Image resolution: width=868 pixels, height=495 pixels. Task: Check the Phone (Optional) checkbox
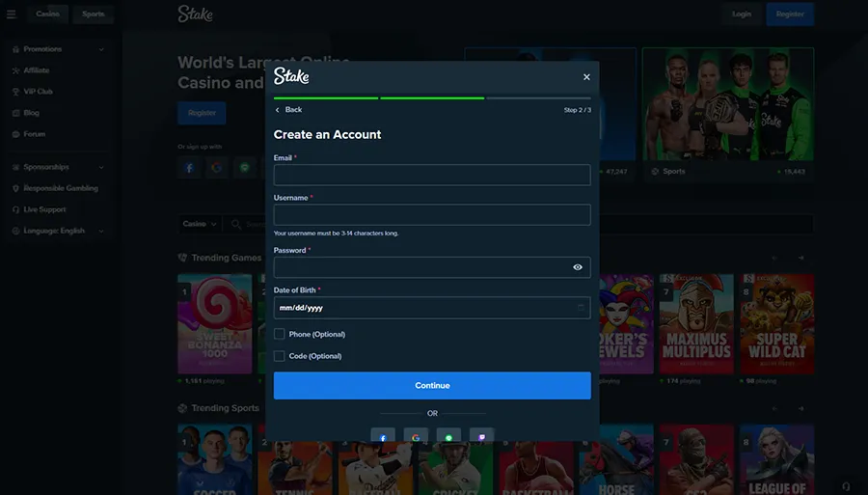click(x=280, y=334)
